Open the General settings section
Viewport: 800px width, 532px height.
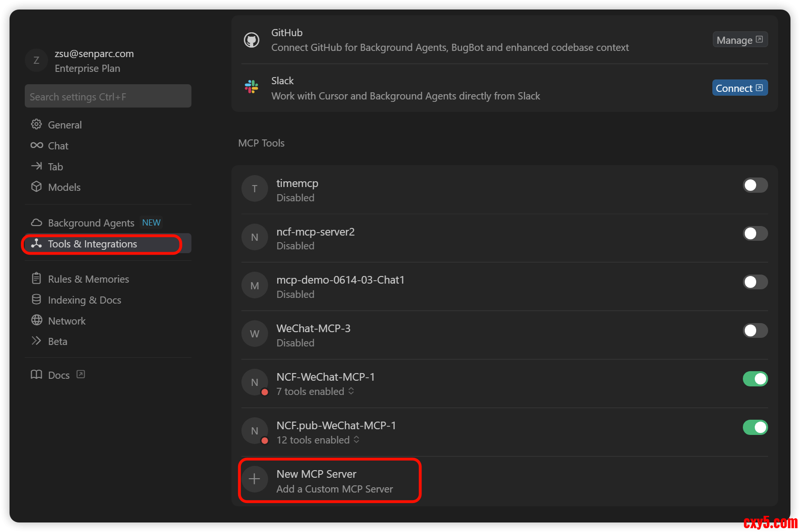65,125
